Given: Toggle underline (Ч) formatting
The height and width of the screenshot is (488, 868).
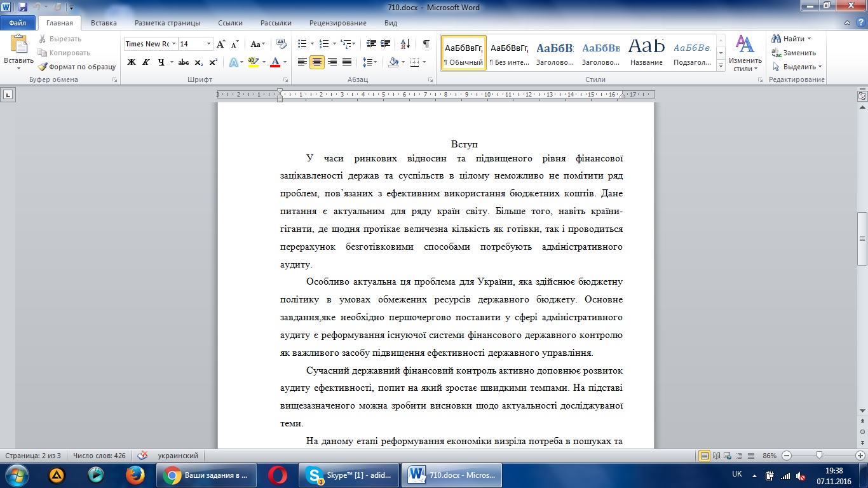Looking at the screenshot, I should (161, 62).
